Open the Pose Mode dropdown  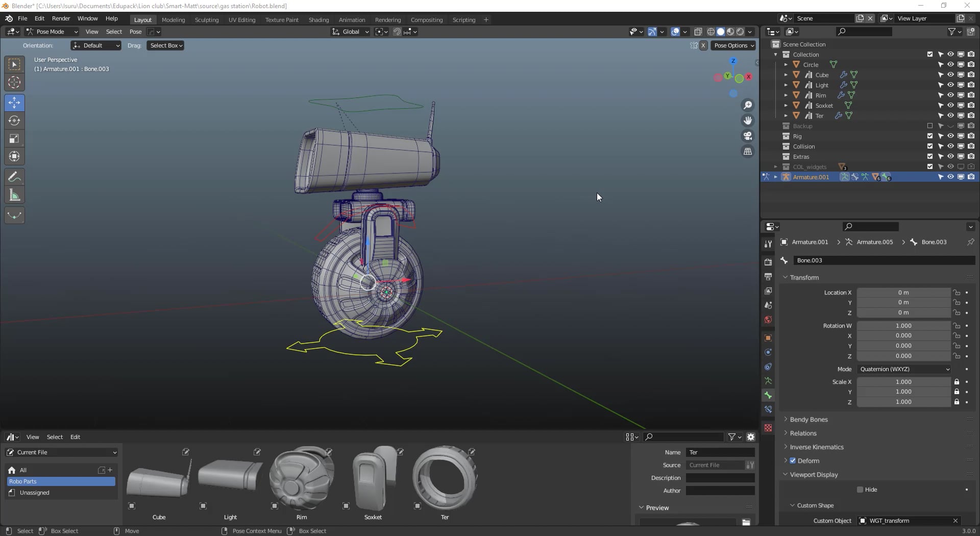click(x=52, y=32)
